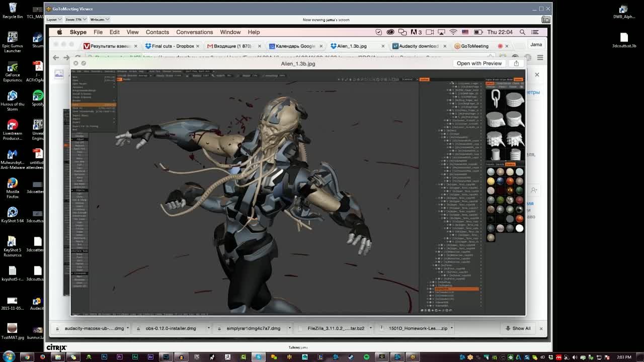
Task: Open After Effects from the Windows taskbar
Action: pos(150,357)
